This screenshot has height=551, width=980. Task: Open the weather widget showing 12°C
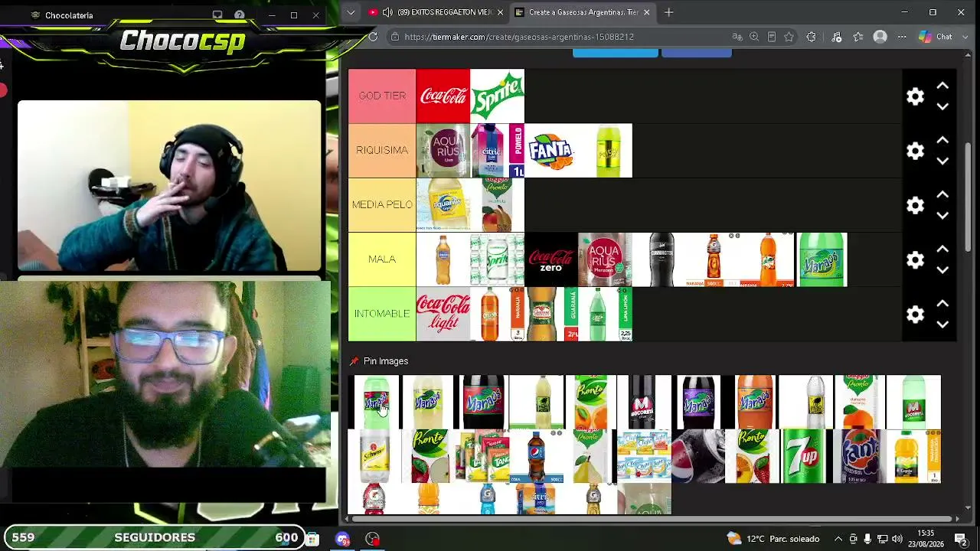773,539
